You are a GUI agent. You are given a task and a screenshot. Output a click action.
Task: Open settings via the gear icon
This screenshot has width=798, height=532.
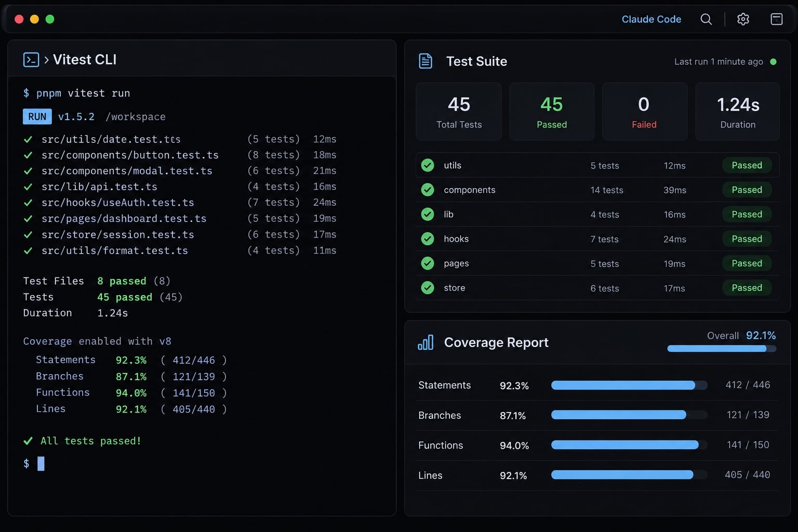(x=743, y=19)
